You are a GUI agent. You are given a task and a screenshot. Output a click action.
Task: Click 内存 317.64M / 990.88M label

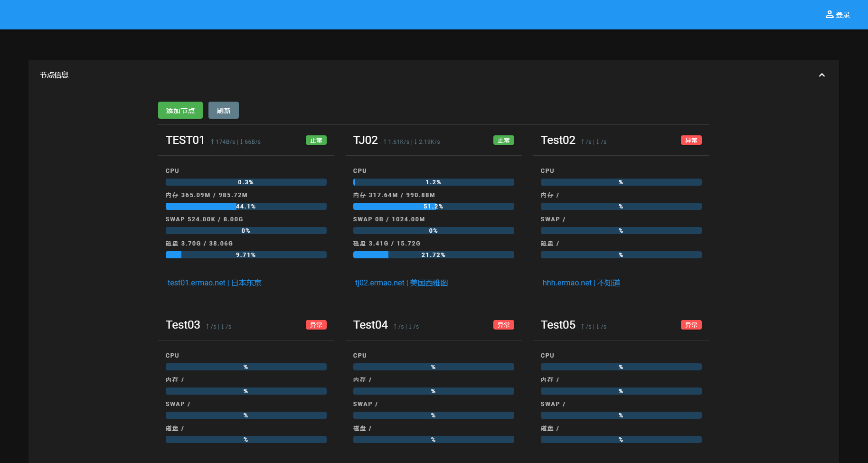click(394, 195)
